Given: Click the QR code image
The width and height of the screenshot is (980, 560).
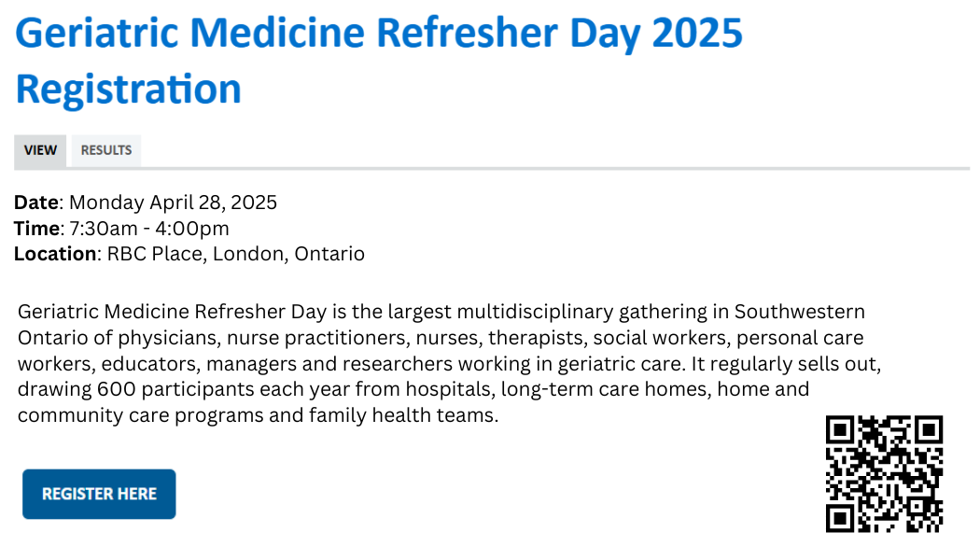Looking at the screenshot, I should pyautogui.click(x=884, y=474).
